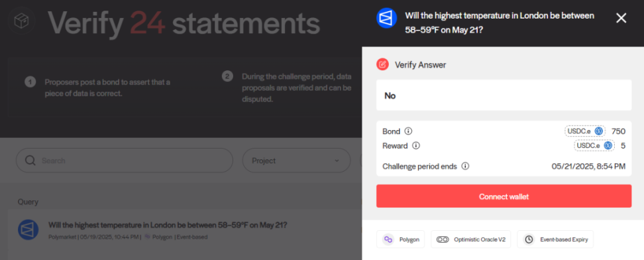Viewport: 644px width, 260px height.
Task: Click the box logo icon beside Verify heading
Action: click(x=21, y=21)
